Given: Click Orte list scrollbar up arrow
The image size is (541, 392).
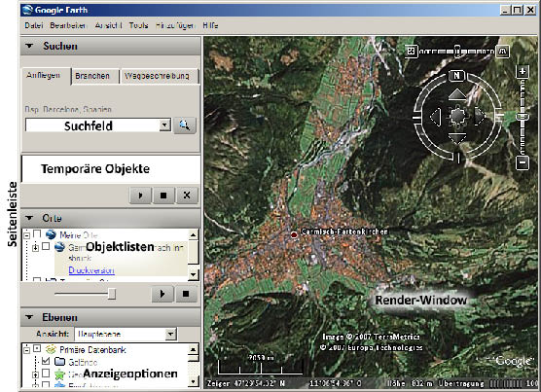Looking at the screenshot, I should (193, 235).
